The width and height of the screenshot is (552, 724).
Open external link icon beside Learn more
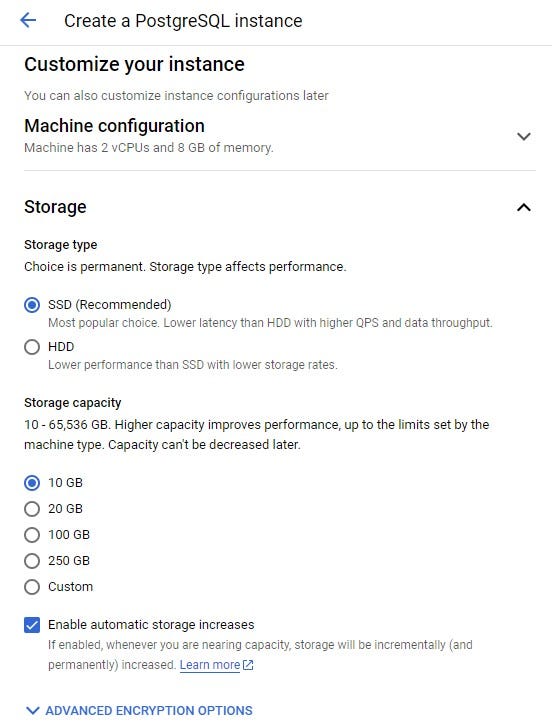249,665
